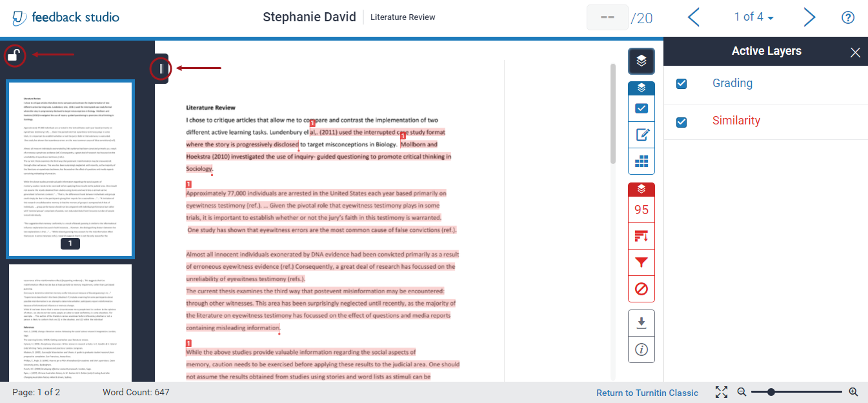Click the similarity flag beside 'Mollborn and'

click(x=403, y=136)
